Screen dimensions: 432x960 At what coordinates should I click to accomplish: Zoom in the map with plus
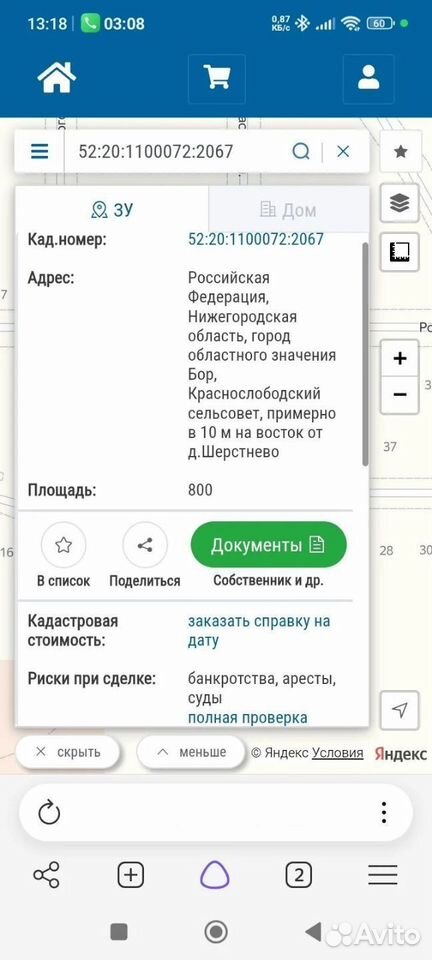400,358
